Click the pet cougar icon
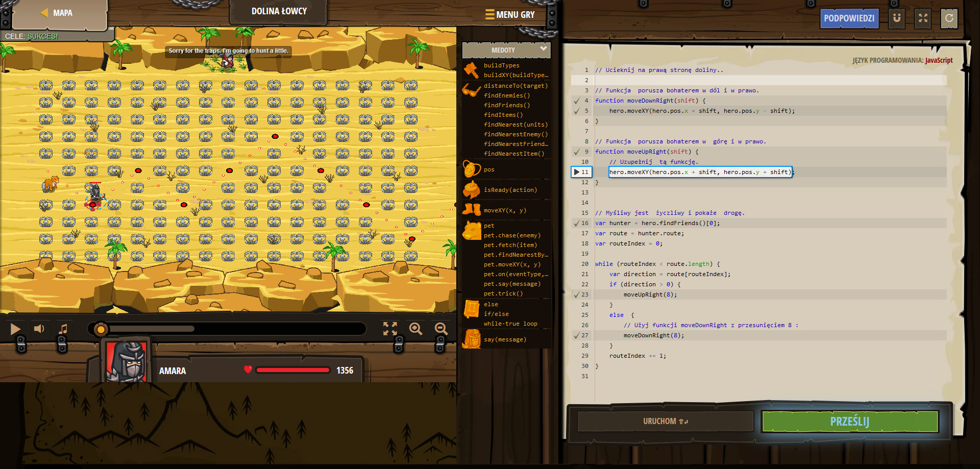Image resolution: width=980 pixels, height=469 pixels. click(x=472, y=231)
